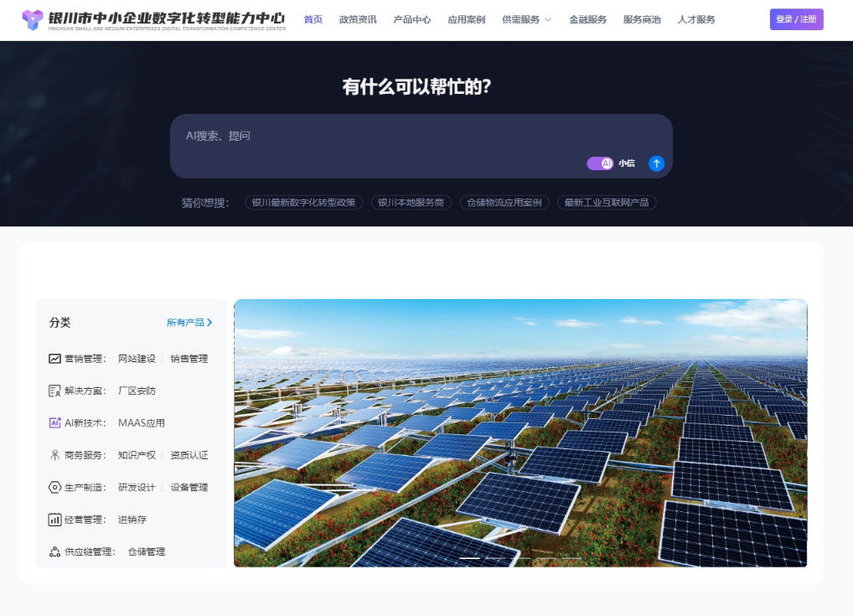
Task: Go to the 产品中心 menu item
Action: coord(412,19)
